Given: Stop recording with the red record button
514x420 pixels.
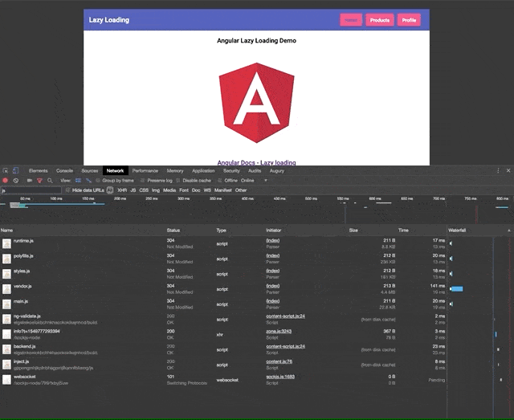Looking at the screenshot, I should 5,181.
